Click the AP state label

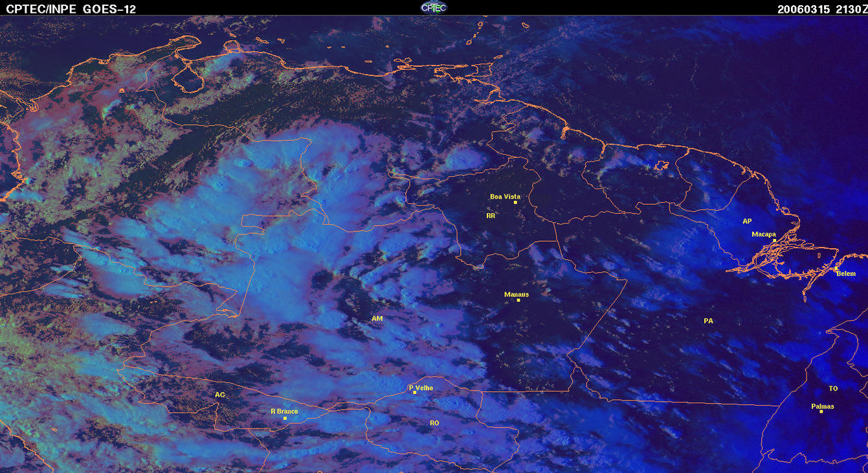click(x=747, y=222)
